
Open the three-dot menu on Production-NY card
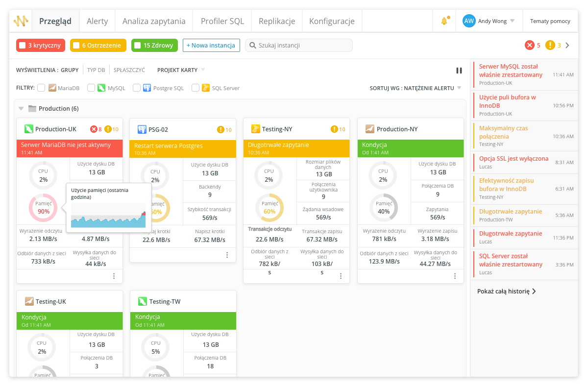coord(455,276)
